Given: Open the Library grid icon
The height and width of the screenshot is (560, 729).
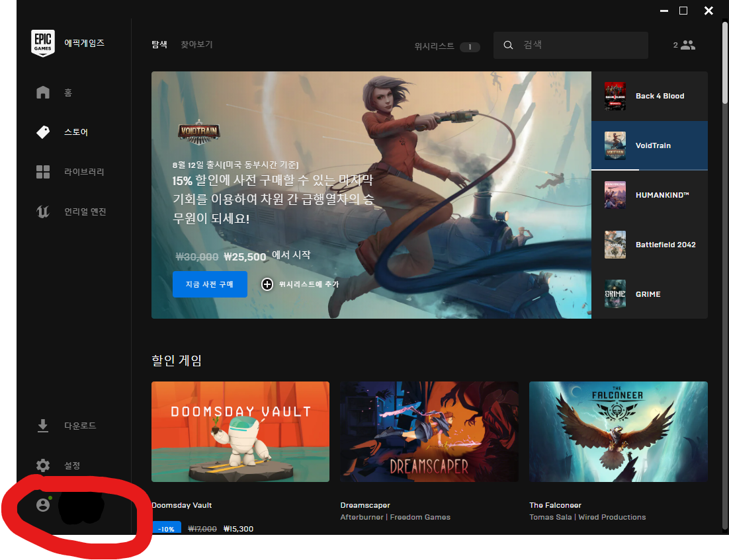Looking at the screenshot, I should coord(43,172).
